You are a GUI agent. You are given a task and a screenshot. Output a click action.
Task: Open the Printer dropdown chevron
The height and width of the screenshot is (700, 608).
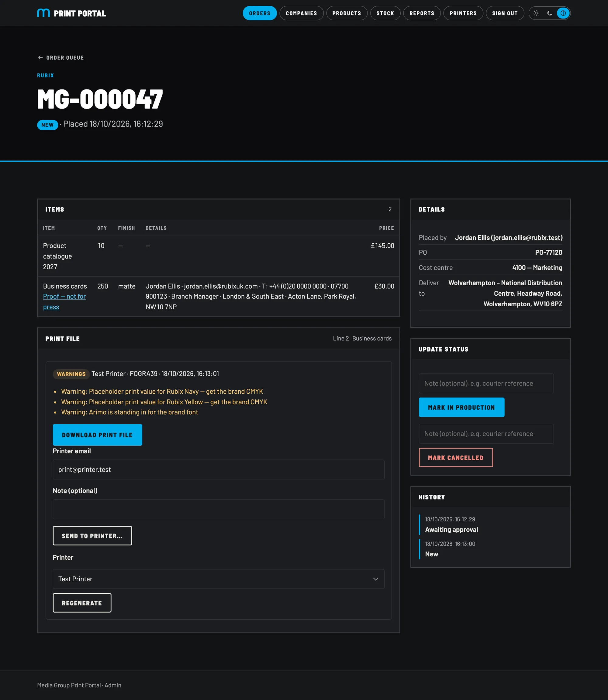(x=375, y=579)
